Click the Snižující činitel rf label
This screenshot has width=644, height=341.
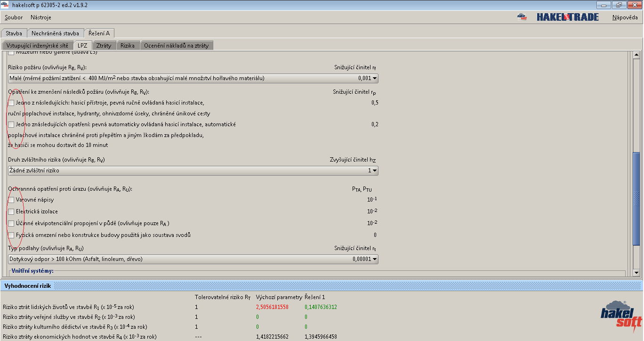[355, 68]
